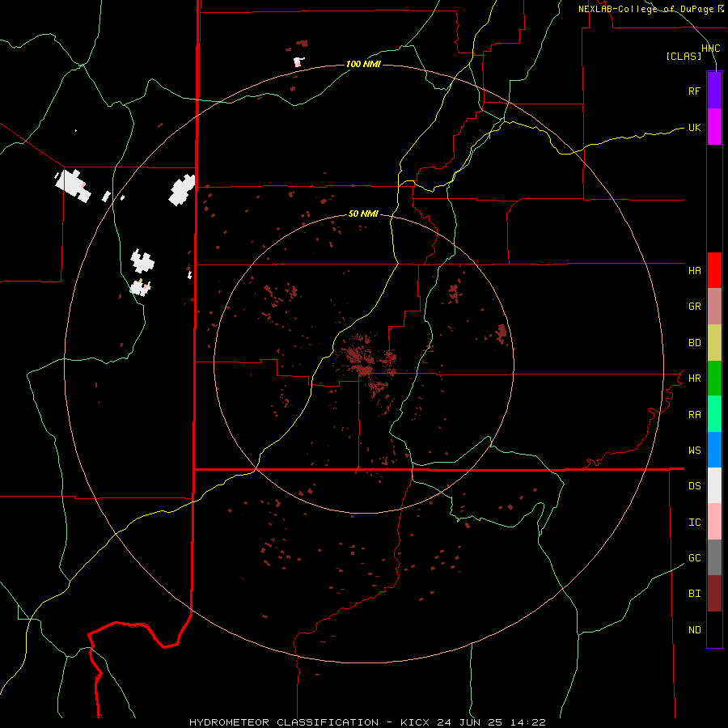Click the HYDROMETEOR CLASSIFICATION title text
The width and height of the screenshot is (728, 728).
click(x=284, y=722)
